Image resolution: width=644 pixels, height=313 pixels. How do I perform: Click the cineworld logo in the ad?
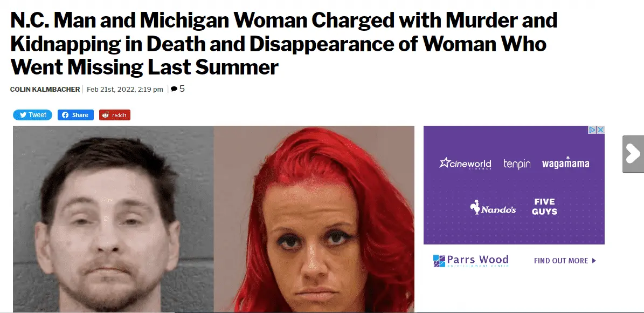465,164
